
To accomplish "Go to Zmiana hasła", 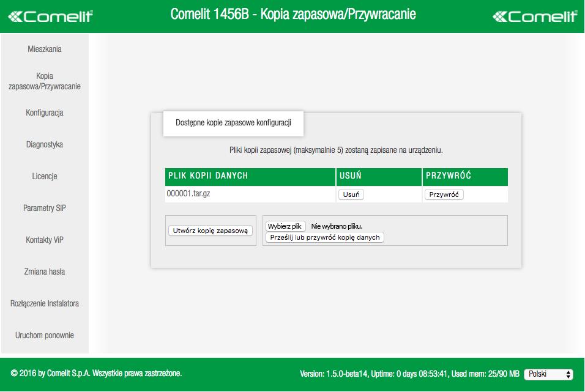I will point(45,272).
